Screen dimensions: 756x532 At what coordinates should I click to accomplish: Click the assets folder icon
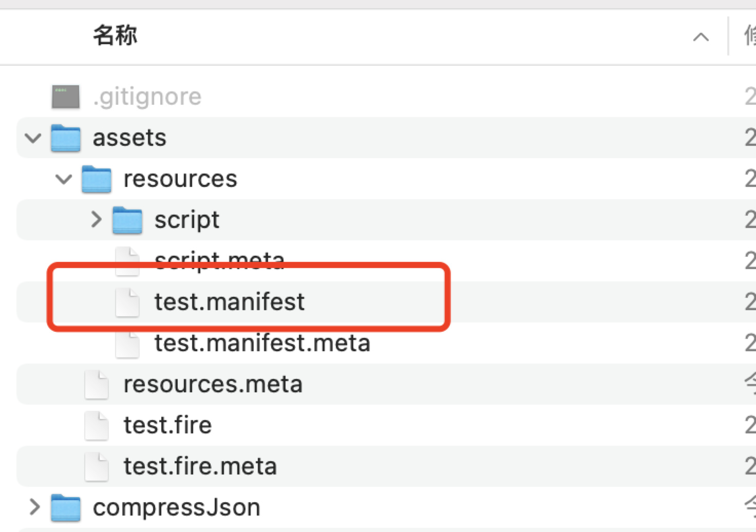[66, 138]
